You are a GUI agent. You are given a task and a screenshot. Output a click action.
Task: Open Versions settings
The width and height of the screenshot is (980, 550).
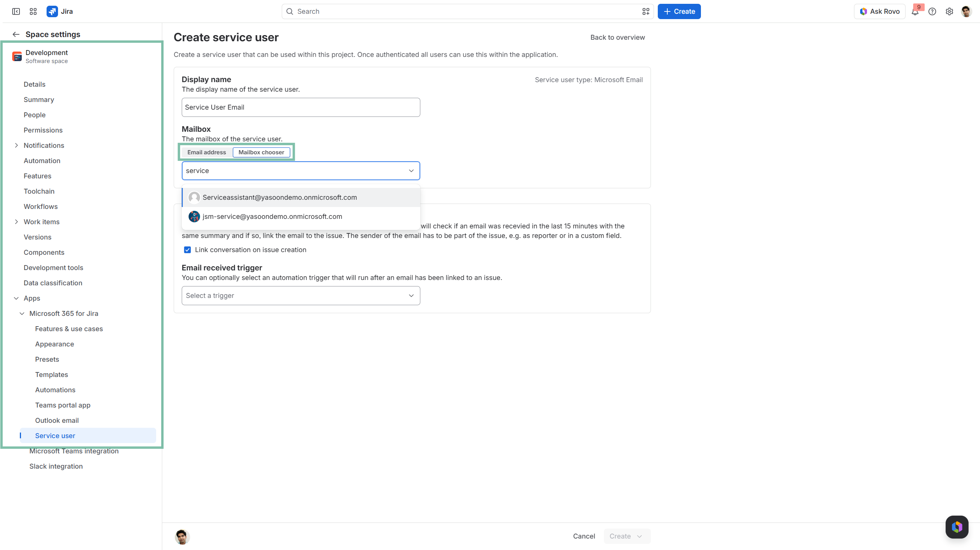pyautogui.click(x=37, y=237)
